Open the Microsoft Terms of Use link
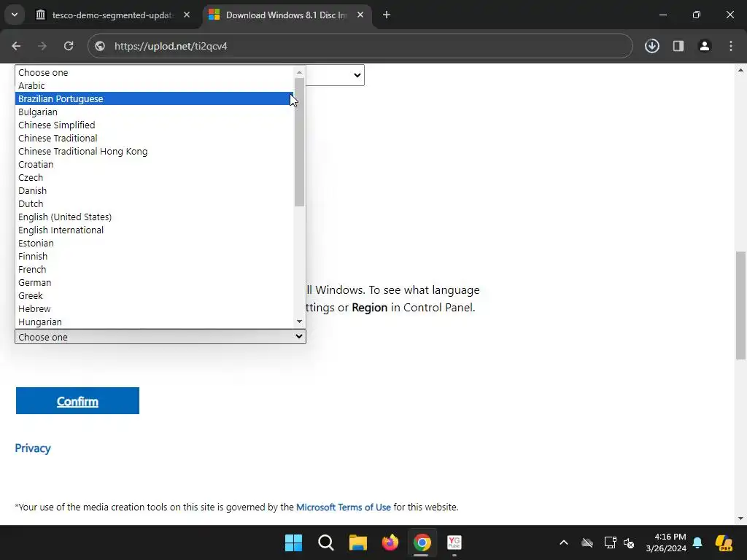 tap(344, 507)
